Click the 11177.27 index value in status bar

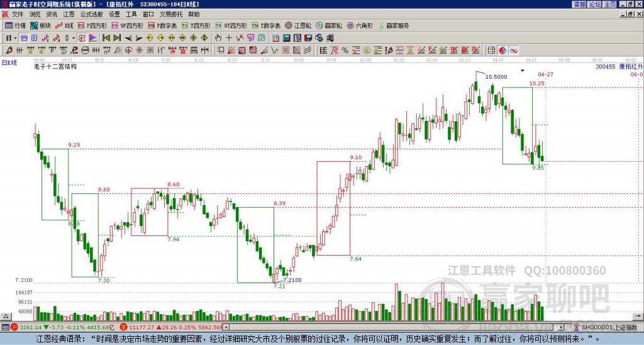142,327
